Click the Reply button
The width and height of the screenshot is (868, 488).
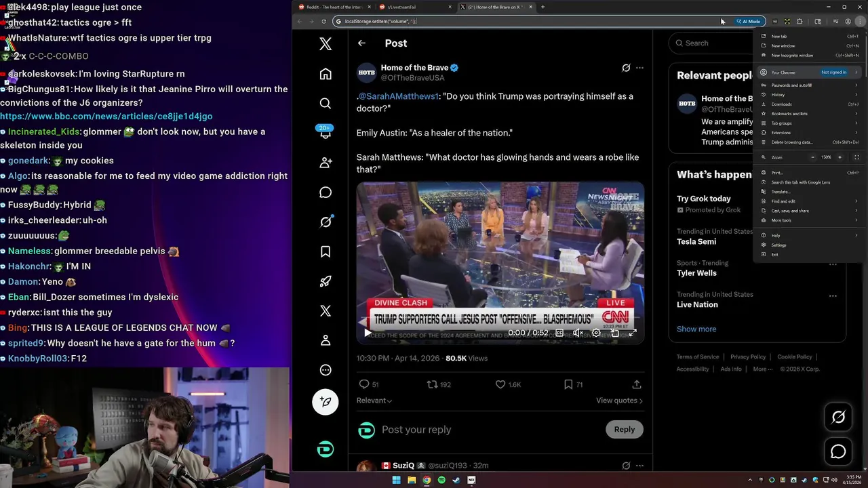[625, 429]
